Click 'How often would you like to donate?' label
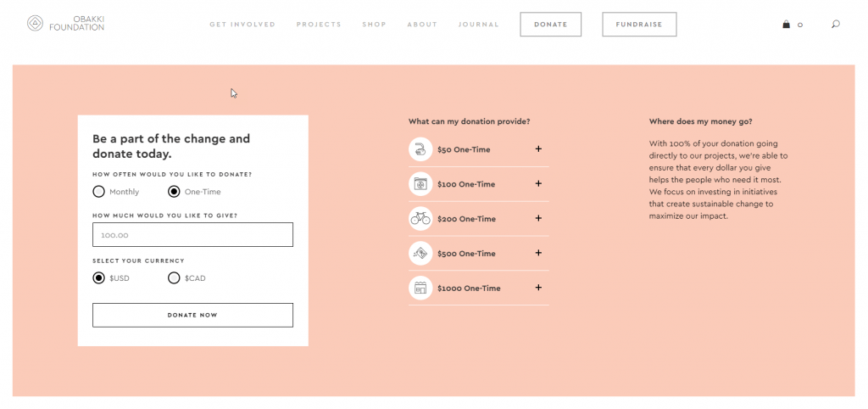Screen dimensions: 868x409 tap(172, 174)
